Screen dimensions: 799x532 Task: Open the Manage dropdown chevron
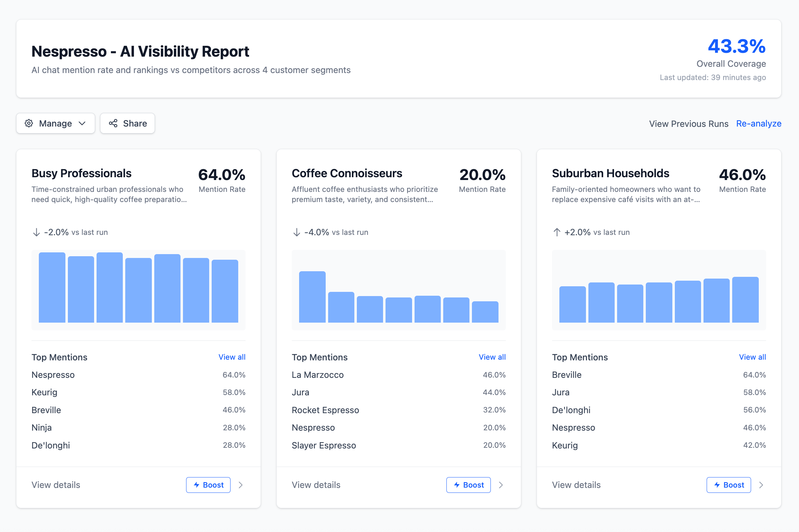[x=82, y=123]
